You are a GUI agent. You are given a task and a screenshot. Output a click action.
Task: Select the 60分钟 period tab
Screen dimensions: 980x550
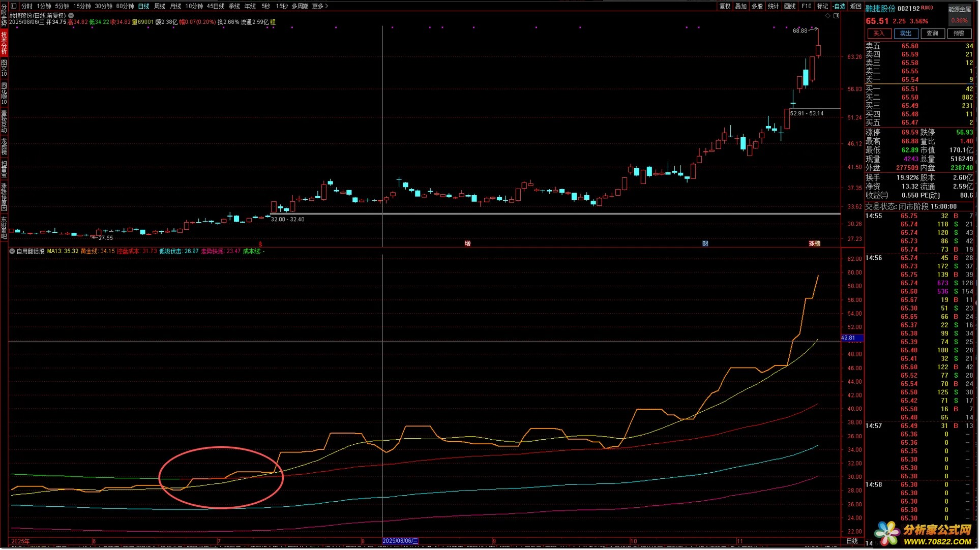pyautogui.click(x=125, y=6)
